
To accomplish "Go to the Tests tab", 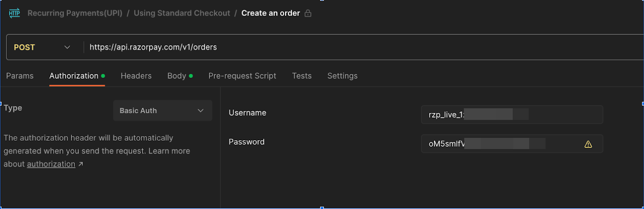I will coord(302,76).
